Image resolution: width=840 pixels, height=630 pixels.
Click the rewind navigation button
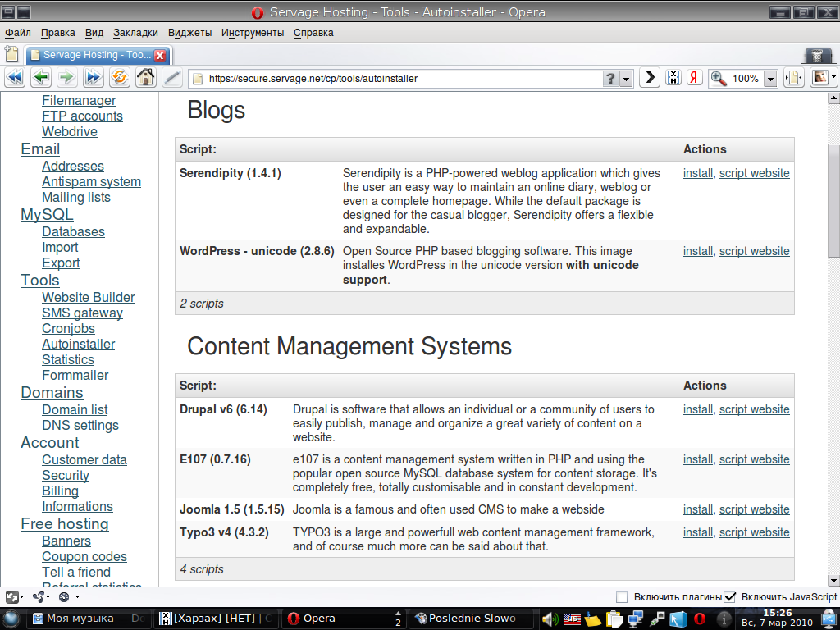pyautogui.click(x=15, y=78)
